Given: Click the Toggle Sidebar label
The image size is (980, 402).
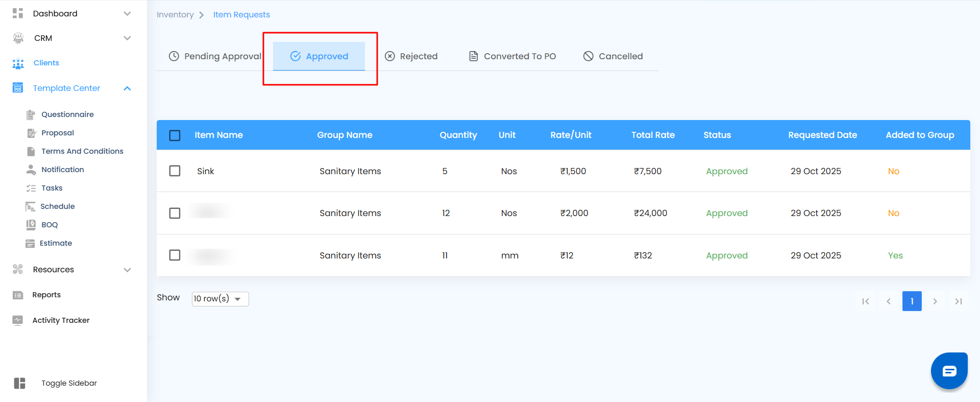Looking at the screenshot, I should [69, 383].
